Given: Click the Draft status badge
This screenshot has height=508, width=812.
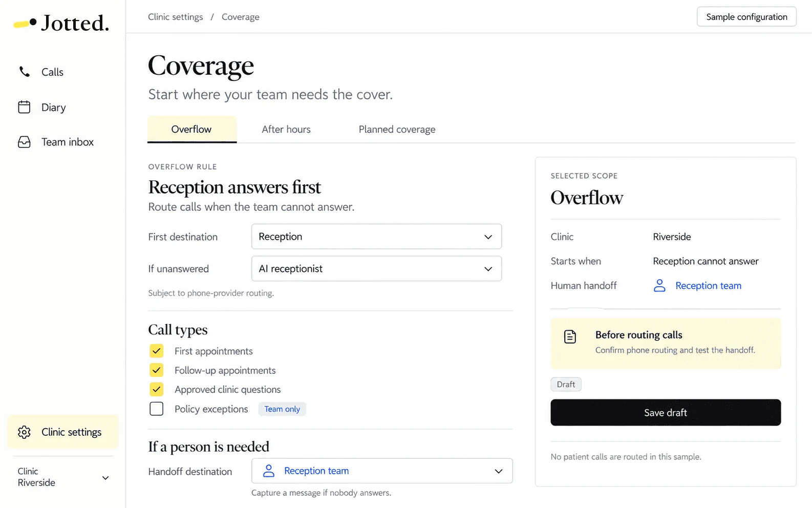Looking at the screenshot, I should coord(566,385).
